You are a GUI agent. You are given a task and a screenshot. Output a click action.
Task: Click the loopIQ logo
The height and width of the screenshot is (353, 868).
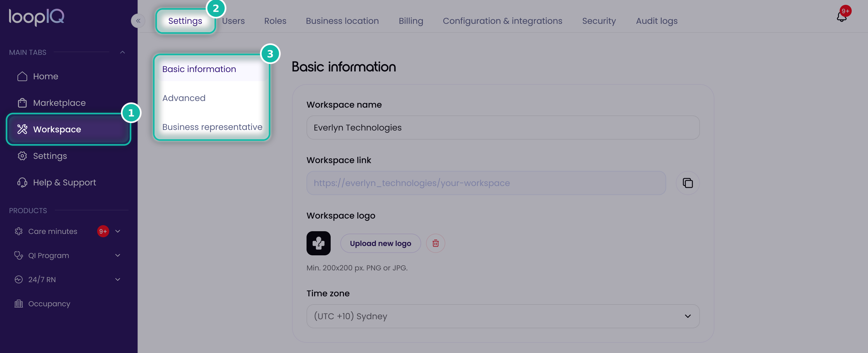(37, 17)
